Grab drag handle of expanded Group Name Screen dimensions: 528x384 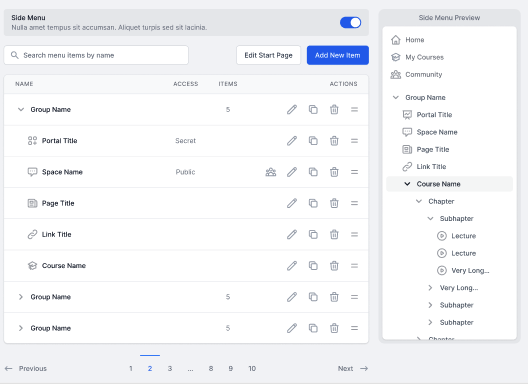[x=354, y=109]
